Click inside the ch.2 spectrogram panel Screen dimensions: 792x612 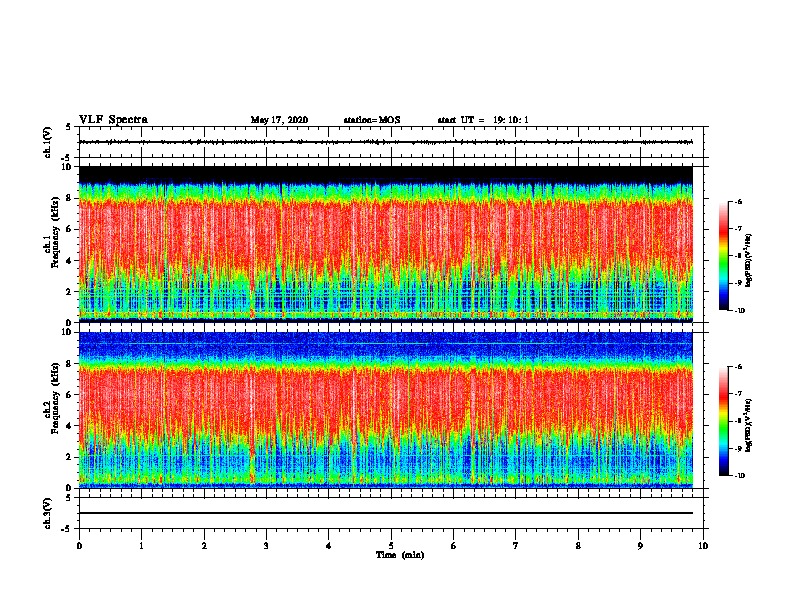(385, 410)
